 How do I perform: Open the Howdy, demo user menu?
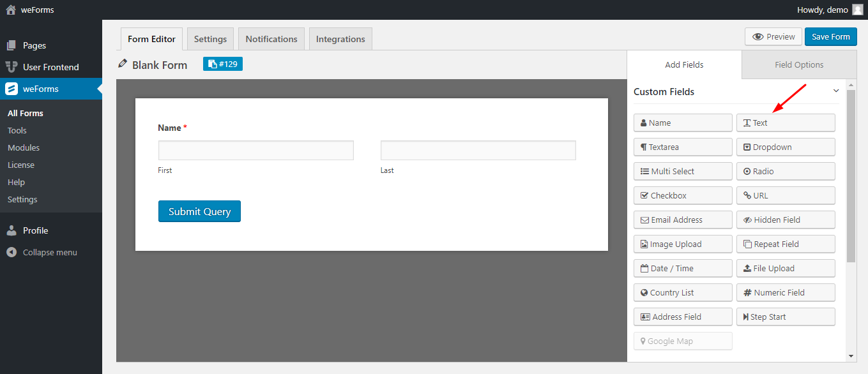[824, 10]
